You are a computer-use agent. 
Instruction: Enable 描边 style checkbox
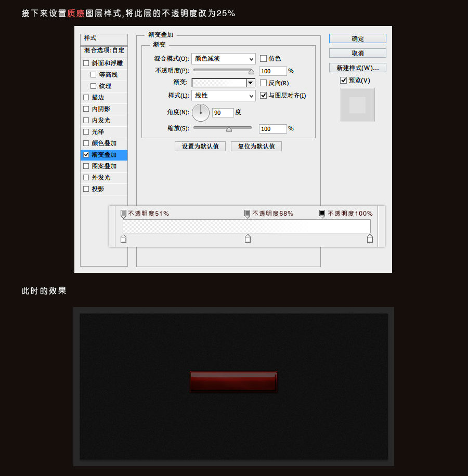point(86,98)
